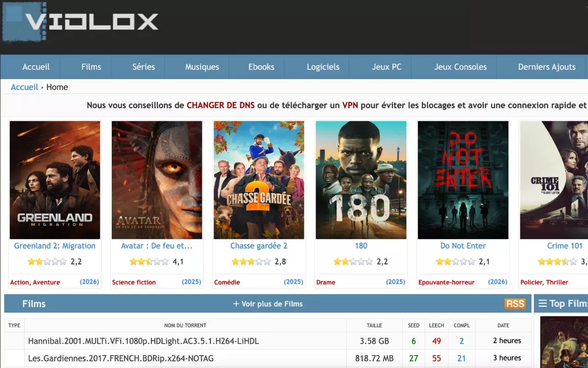
Task: Open the RSS feed for Films
Action: (515, 304)
